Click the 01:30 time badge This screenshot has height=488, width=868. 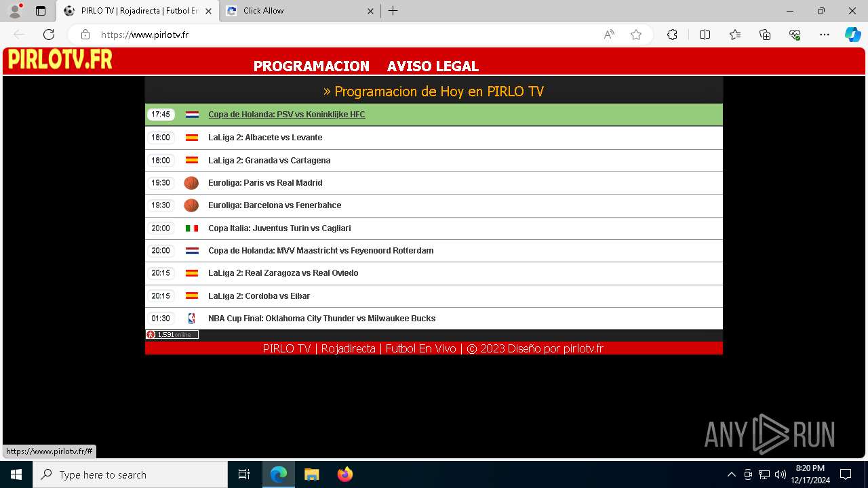(x=161, y=319)
